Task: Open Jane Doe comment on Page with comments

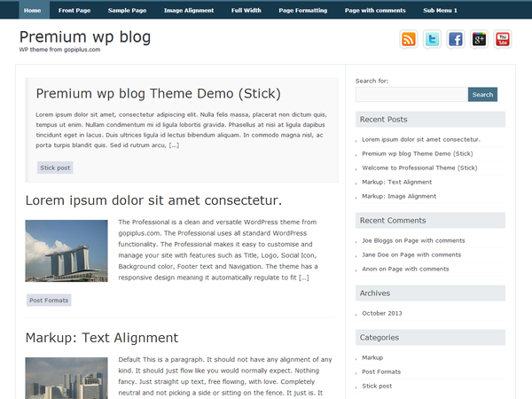Action: tap(411, 254)
